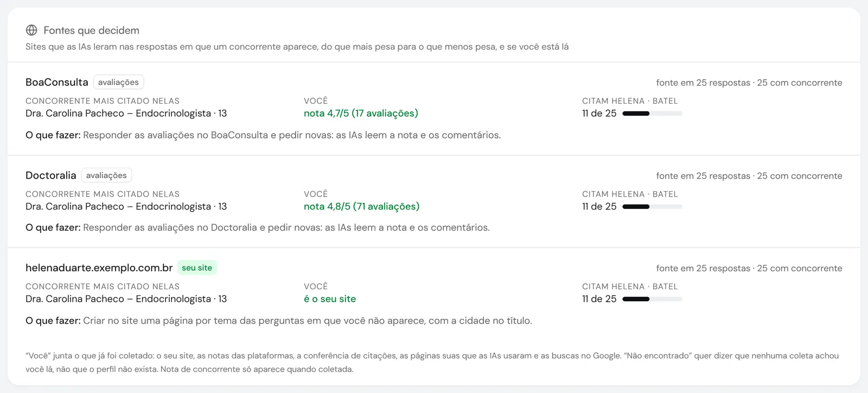Click 'fonte em 25 respostas' on the helenaduarte.exemplo.com.br row
868x393 pixels.
click(x=703, y=268)
